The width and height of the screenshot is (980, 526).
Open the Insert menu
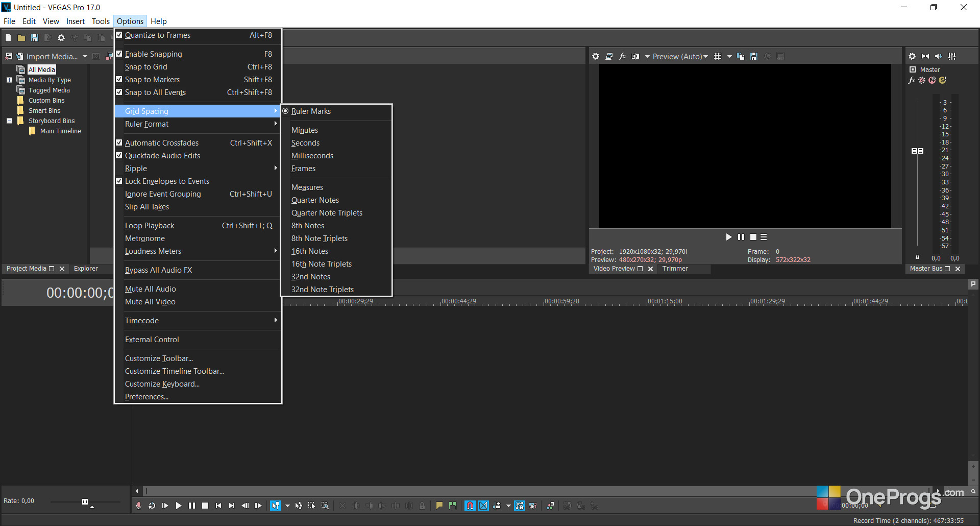click(76, 21)
